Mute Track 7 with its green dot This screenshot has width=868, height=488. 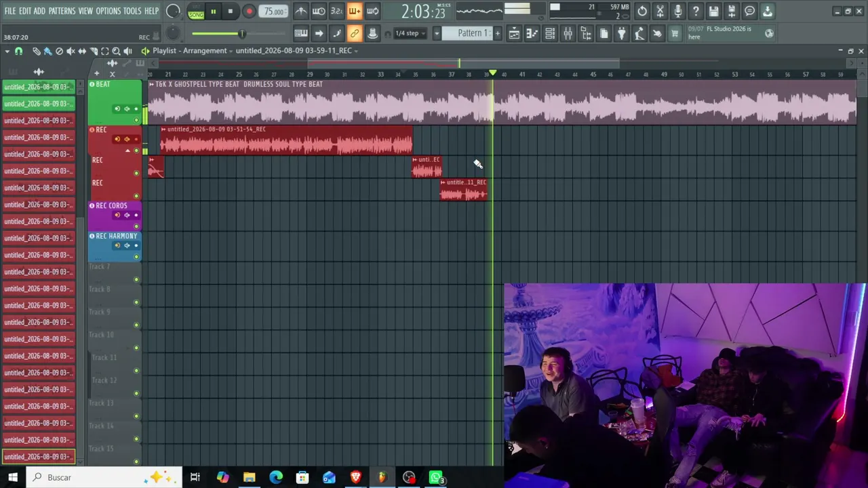(136, 279)
